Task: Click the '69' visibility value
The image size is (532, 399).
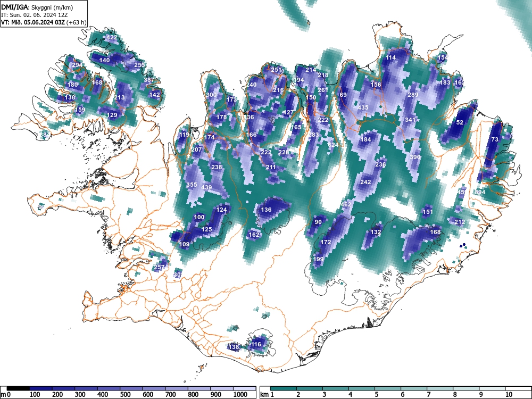Action: tap(343, 95)
